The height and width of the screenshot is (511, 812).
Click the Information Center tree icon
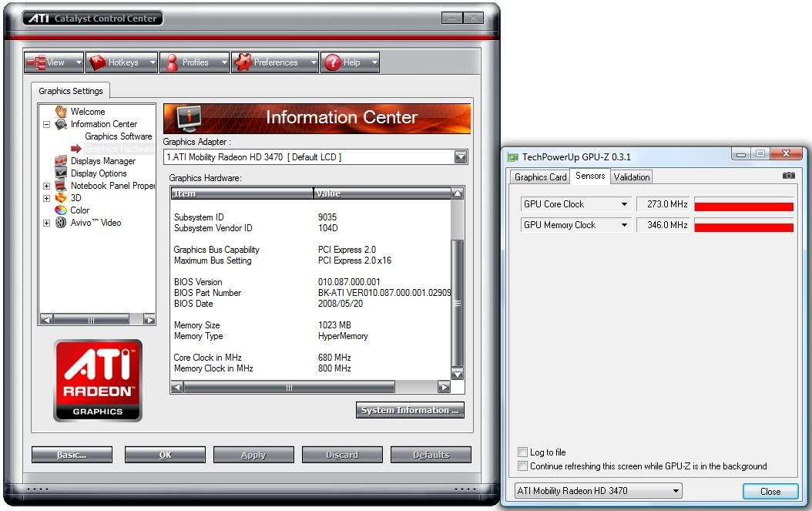(61, 124)
